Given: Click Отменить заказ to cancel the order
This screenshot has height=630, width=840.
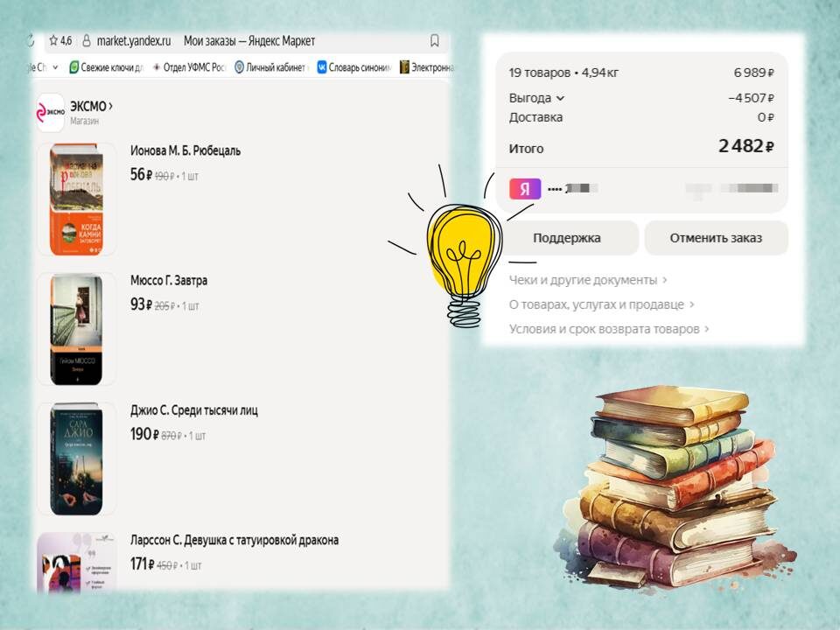Looking at the screenshot, I should pos(716,237).
